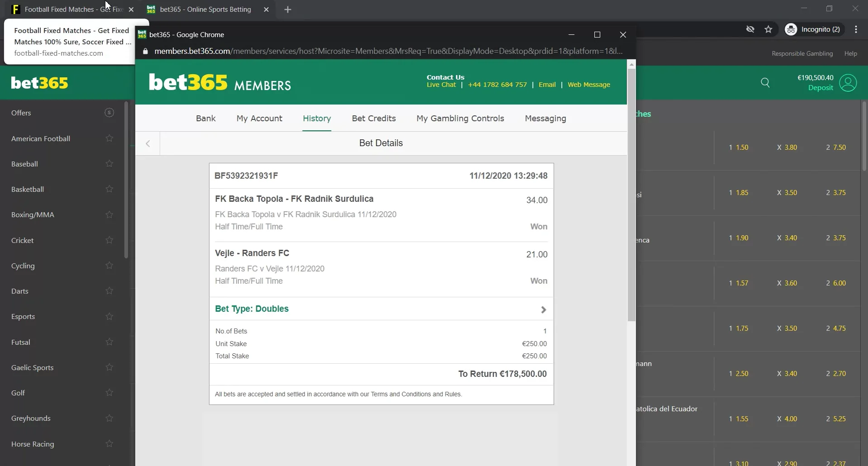This screenshot has width=868, height=466.
Task: Open My Gambling Controls tab
Action: pos(460,119)
